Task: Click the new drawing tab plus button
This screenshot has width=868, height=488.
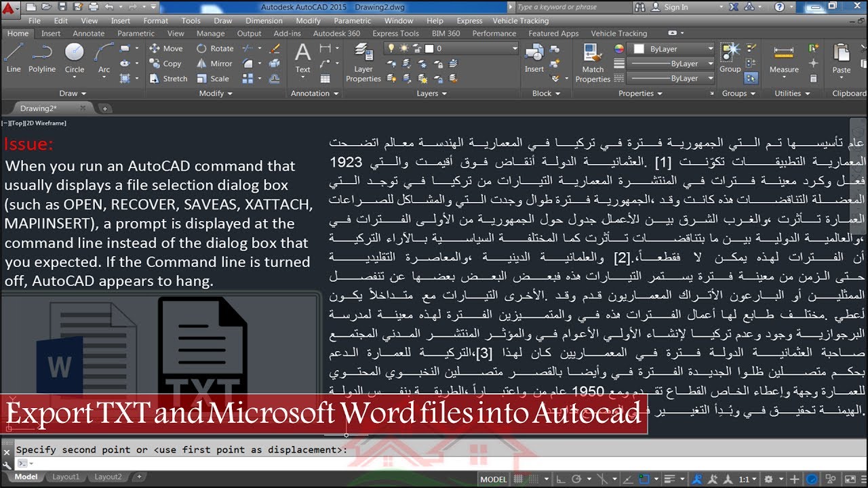Action: point(105,108)
